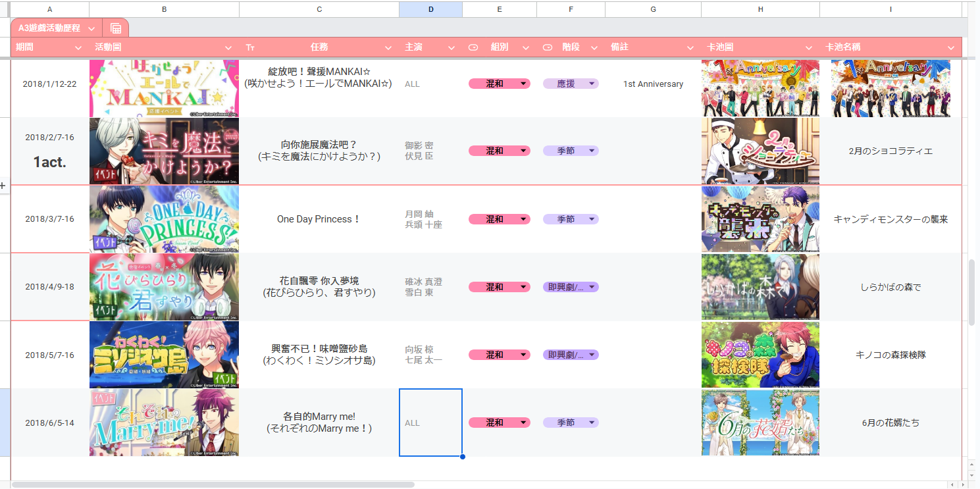Open the 混和 chip in the 2018/1/12-22 row
980x489 pixels.
click(500, 84)
